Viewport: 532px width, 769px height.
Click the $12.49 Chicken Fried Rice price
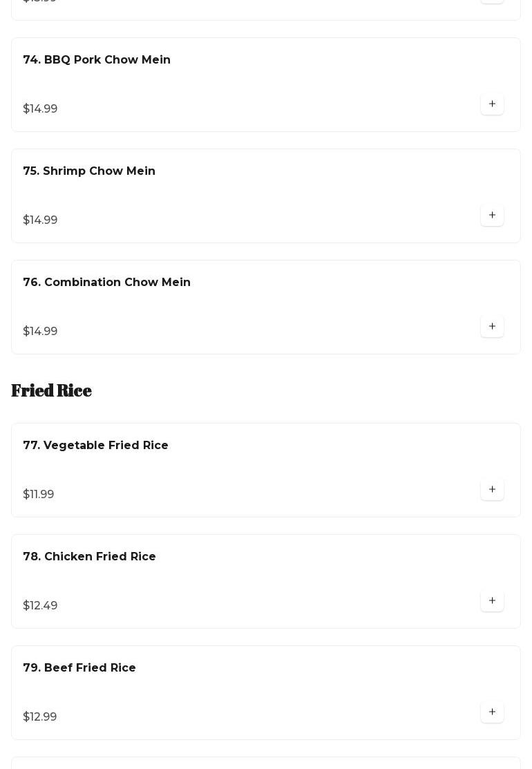coord(40,605)
